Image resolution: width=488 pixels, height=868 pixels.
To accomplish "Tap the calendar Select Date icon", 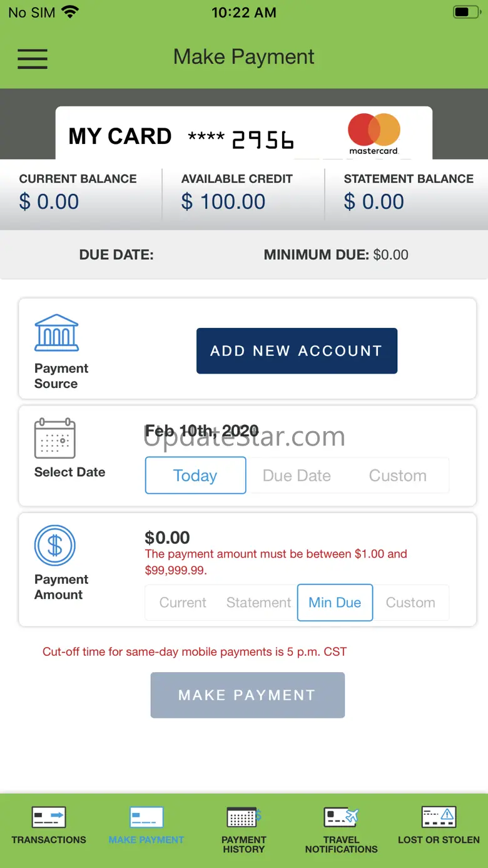I will (55, 439).
